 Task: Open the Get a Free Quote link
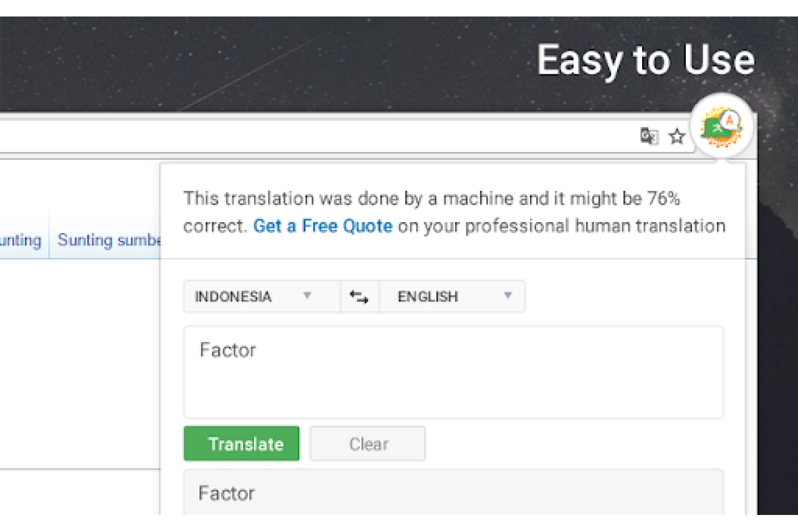tap(323, 226)
